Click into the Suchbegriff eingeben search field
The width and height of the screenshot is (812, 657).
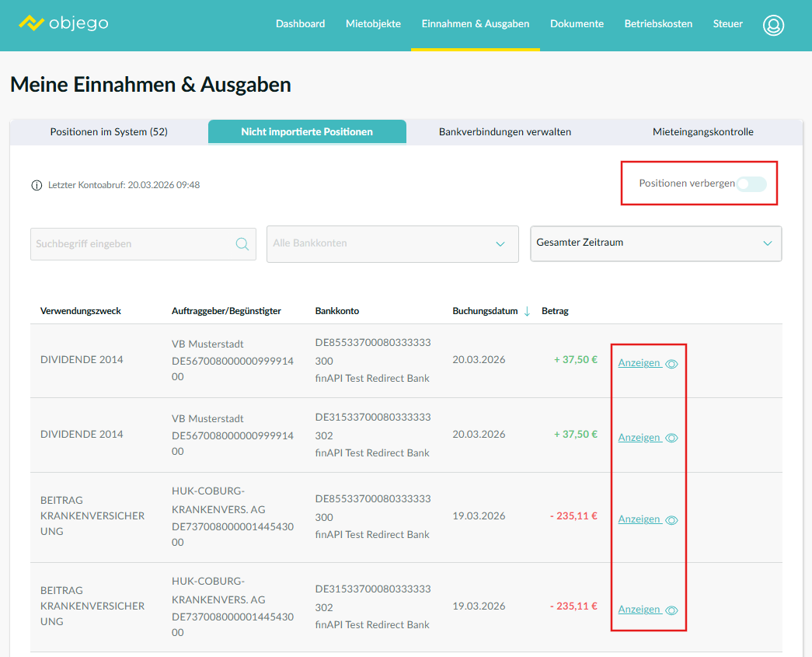click(132, 244)
